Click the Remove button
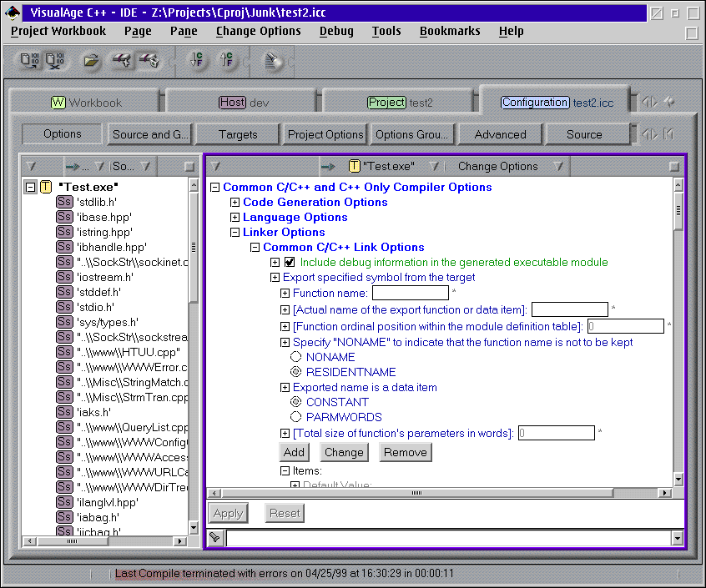The width and height of the screenshot is (706, 588). (x=406, y=452)
